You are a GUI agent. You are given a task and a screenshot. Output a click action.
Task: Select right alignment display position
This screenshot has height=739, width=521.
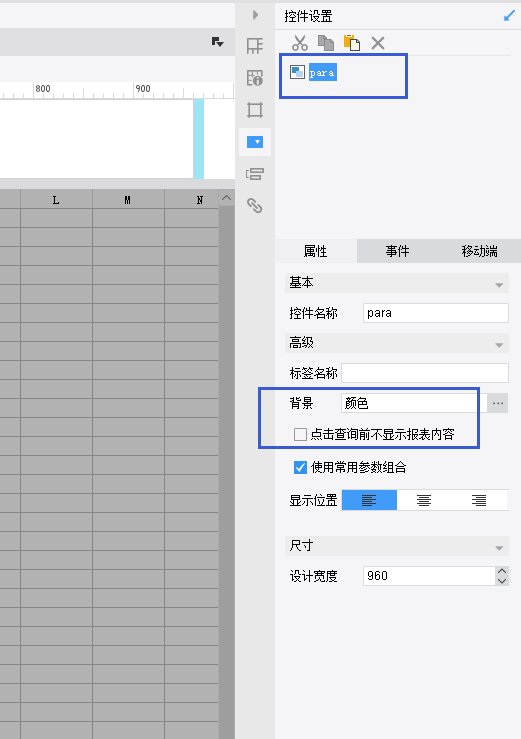[x=480, y=500]
